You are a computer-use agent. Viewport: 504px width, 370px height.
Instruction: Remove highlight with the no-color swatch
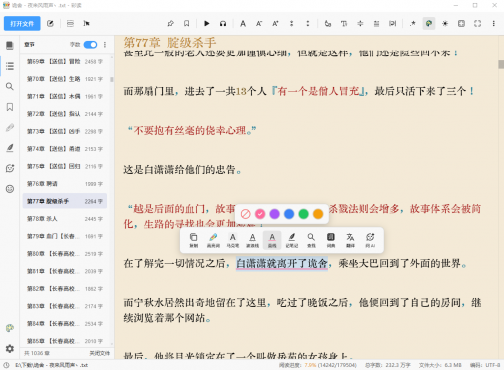coord(245,214)
